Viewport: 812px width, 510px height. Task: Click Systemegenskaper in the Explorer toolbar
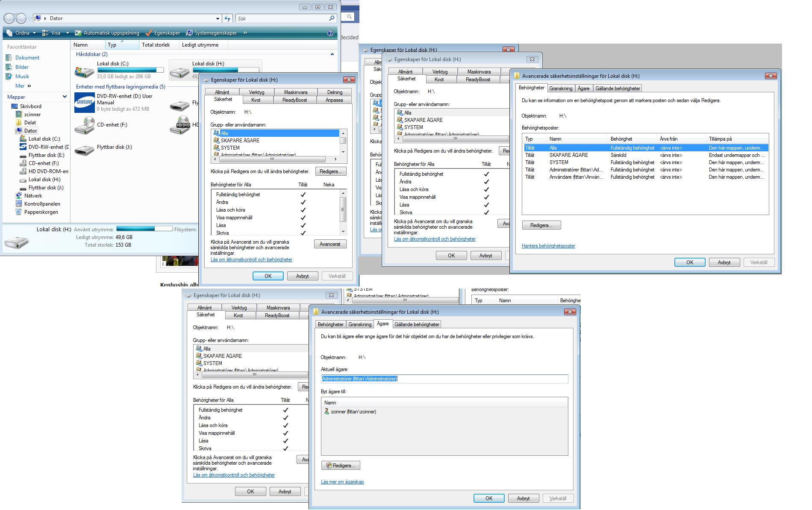click(212, 33)
